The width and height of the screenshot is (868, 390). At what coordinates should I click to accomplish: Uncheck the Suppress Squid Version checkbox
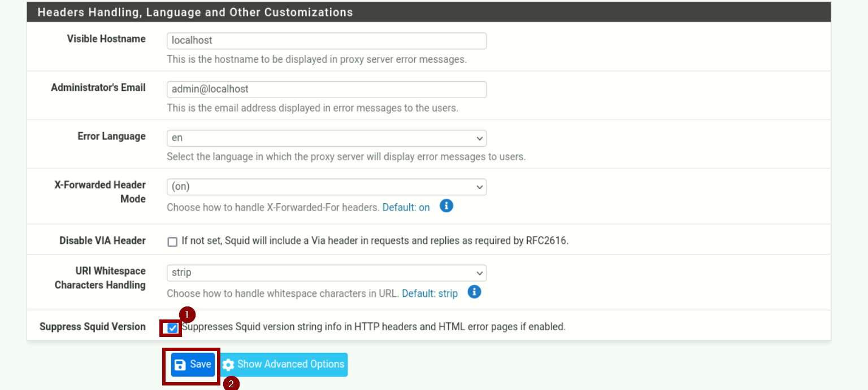pyautogui.click(x=172, y=328)
